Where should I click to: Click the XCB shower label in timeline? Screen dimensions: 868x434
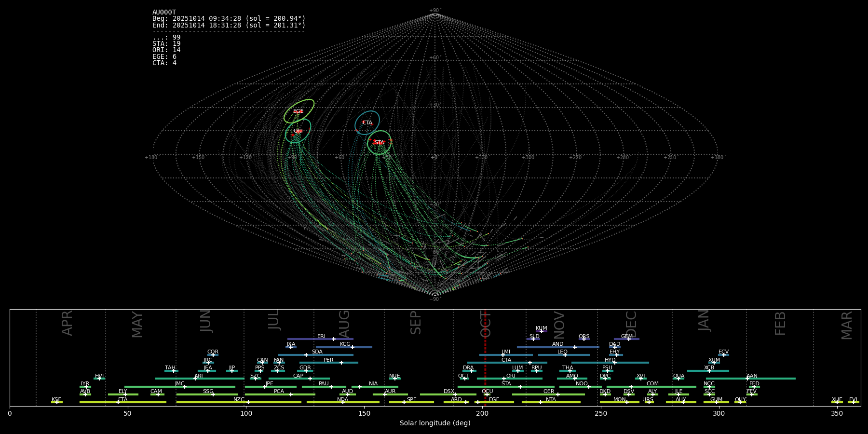(709, 368)
